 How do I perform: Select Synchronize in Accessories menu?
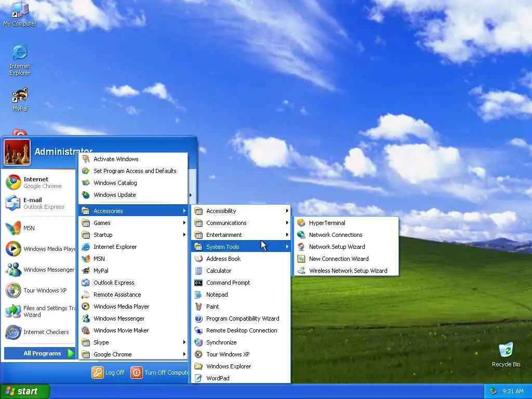point(241,342)
